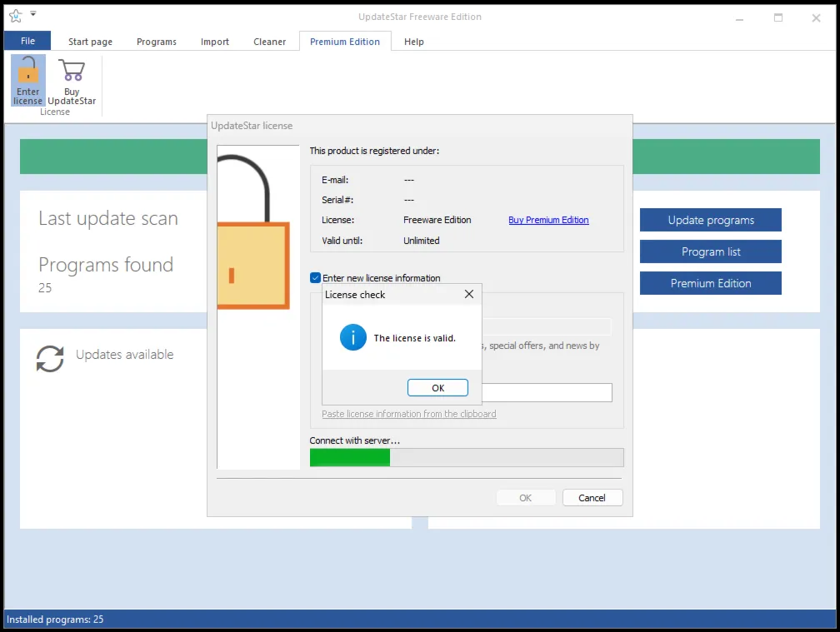This screenshot has width=840, height=632.
Task: Click the 'Unlimited' valid until value
Action: click(422, 241)
